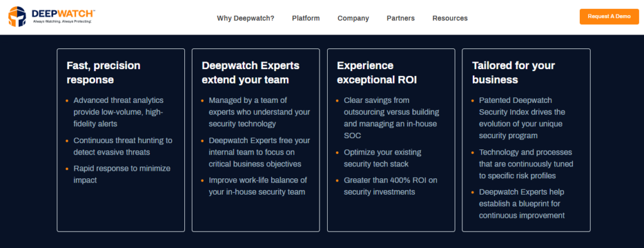
Task: Open the Company menu
Action: pos(353,18)
